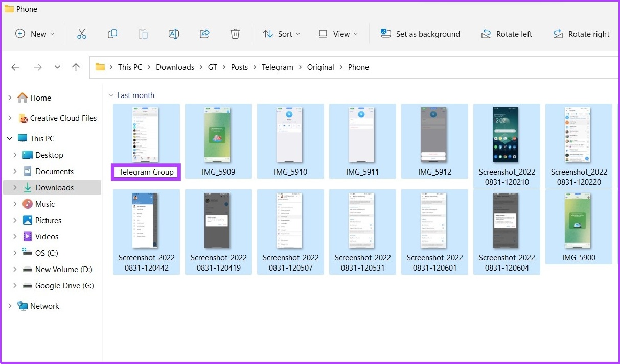Screen dimensions: 620x364
Task: Expand the Downloads tree node
Action: [15, 187]
